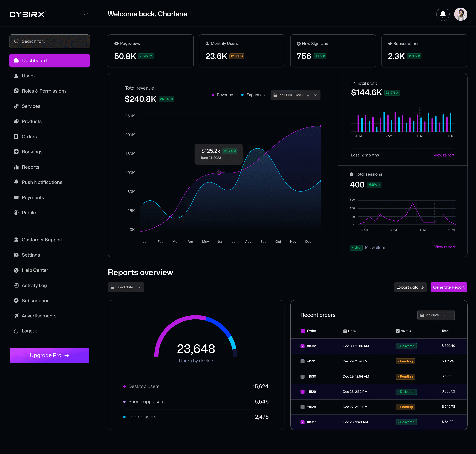Open the Payments menu item
This screenshot has height=454, width=476.
[x=33, y=197]
